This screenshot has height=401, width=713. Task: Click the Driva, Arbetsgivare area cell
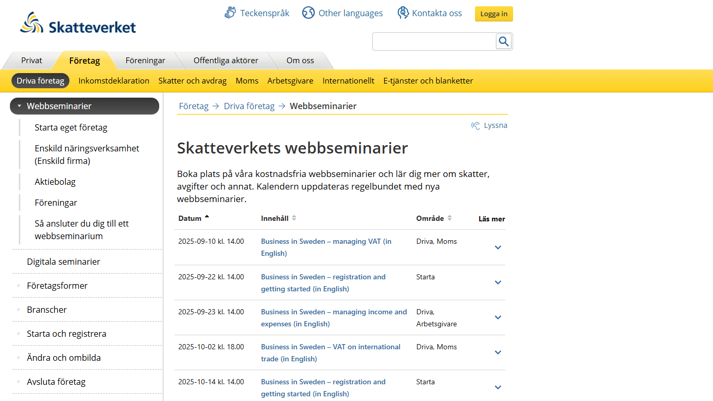pyautogui.click(x=437, y=318)
